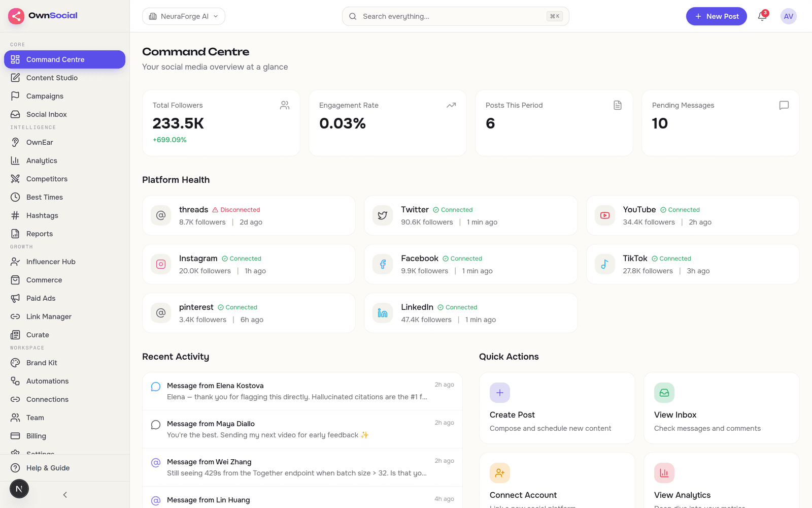Open the AV user avatar menu

tap(788, 16)
